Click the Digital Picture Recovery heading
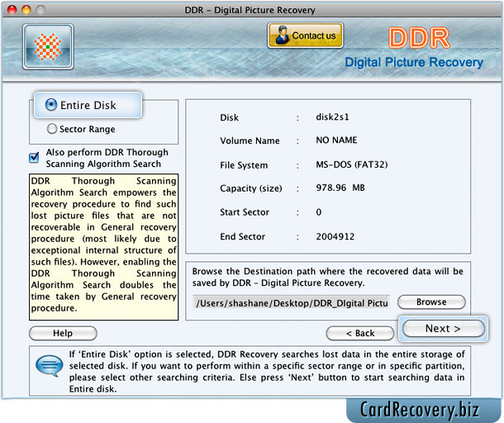This screenshot has width=504, height=423. click(x=414, y=62)
